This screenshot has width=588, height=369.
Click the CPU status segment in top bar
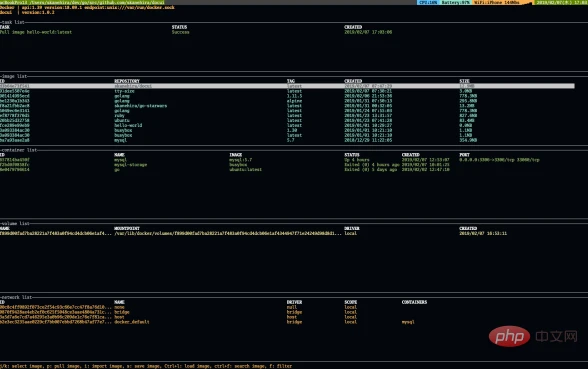[428, 2]
